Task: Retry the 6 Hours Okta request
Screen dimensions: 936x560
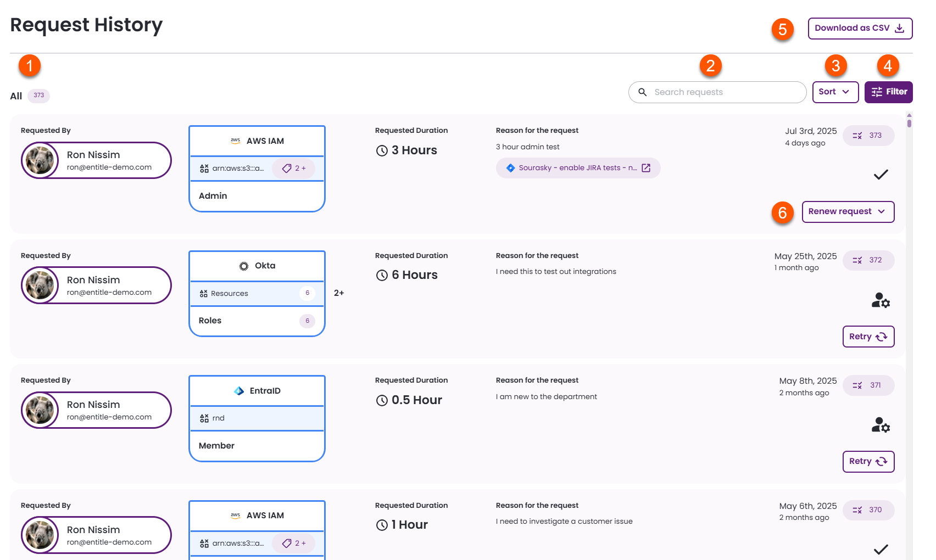Action: point(868,337)
